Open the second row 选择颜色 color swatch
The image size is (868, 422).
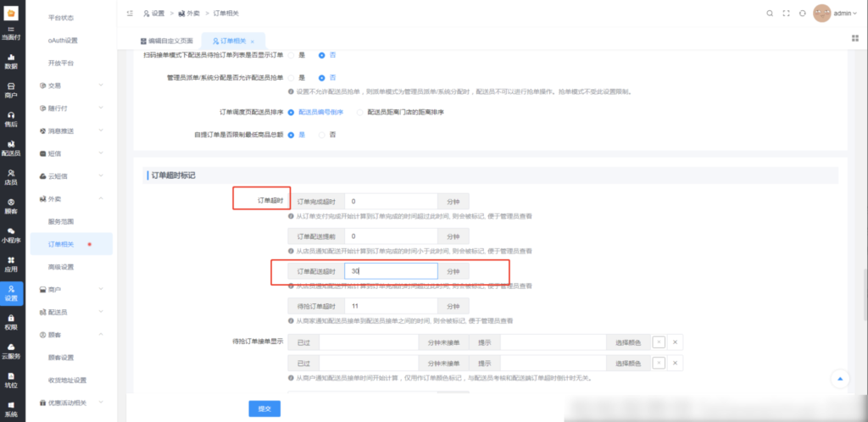point(659,364)
